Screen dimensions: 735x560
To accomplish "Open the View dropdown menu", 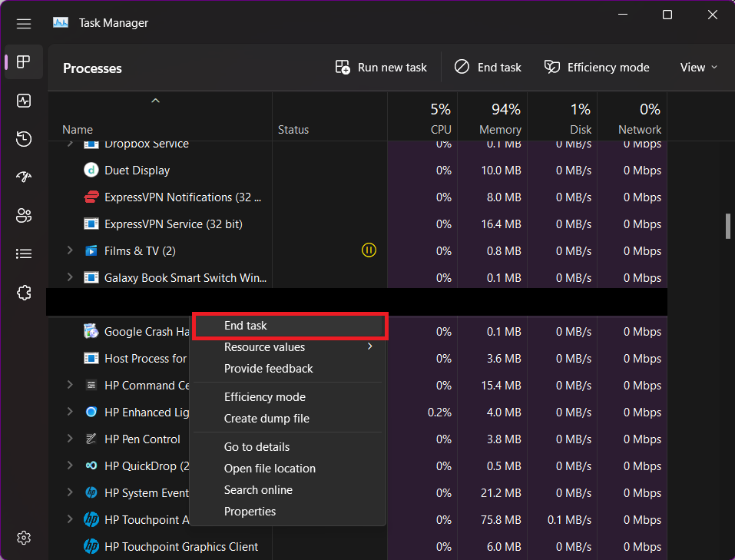I will (x=698, y=68).
